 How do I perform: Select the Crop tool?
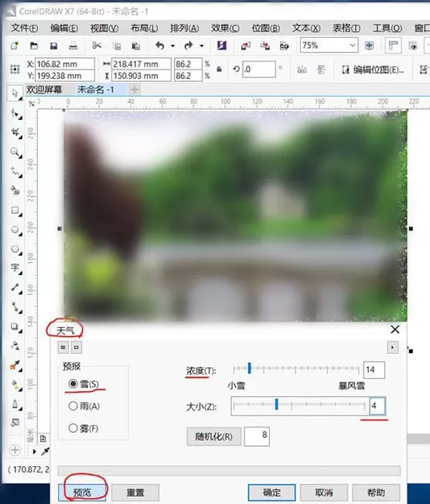pyautogui.click(x=15, y=132)
